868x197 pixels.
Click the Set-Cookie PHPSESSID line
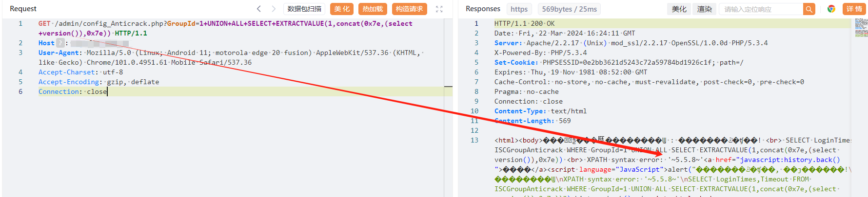(619, 62)
